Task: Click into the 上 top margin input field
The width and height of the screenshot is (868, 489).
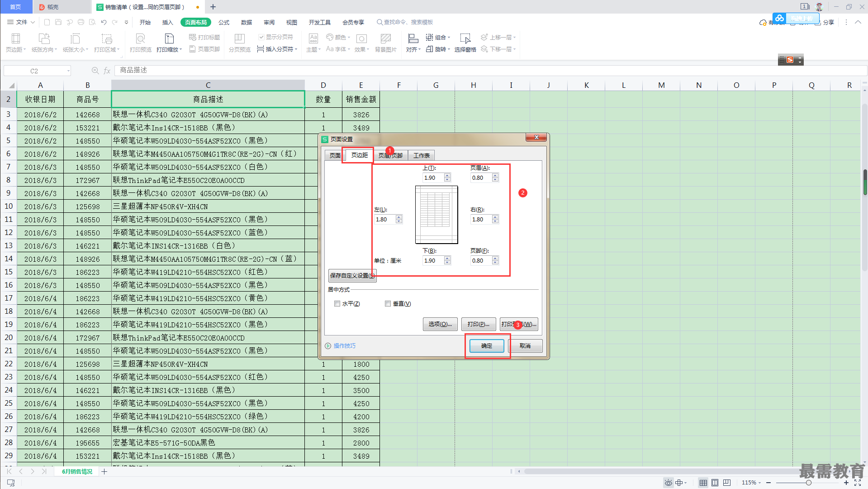Action: click(433, 178)
